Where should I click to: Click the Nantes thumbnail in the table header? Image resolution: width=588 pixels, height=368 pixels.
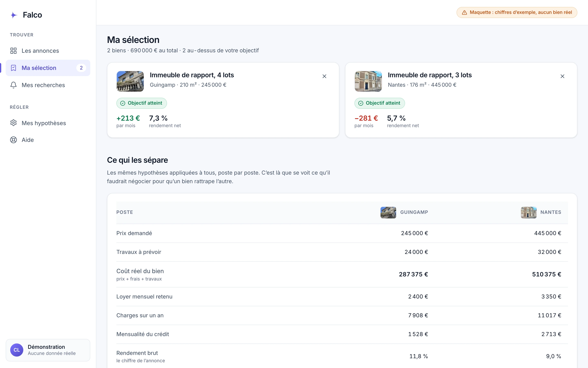click(x=529, y=212)
